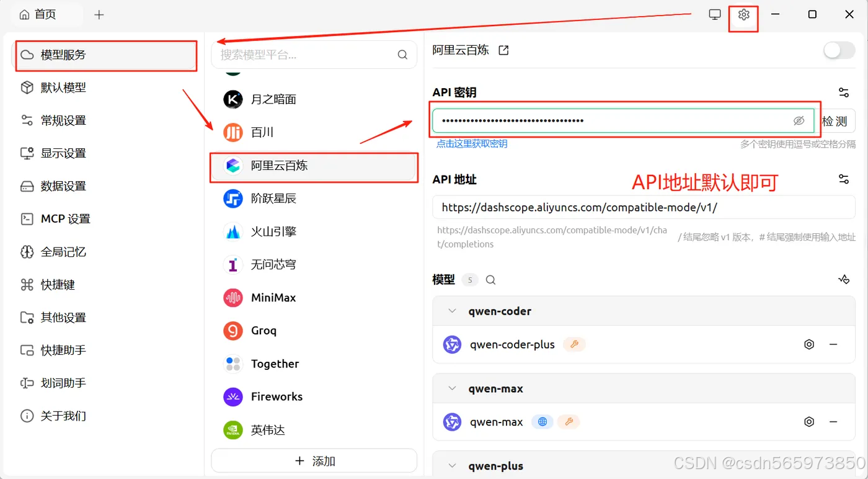
Task: Enable the 阿里云百炼 provider switch
Action: (x=839, y=50)
